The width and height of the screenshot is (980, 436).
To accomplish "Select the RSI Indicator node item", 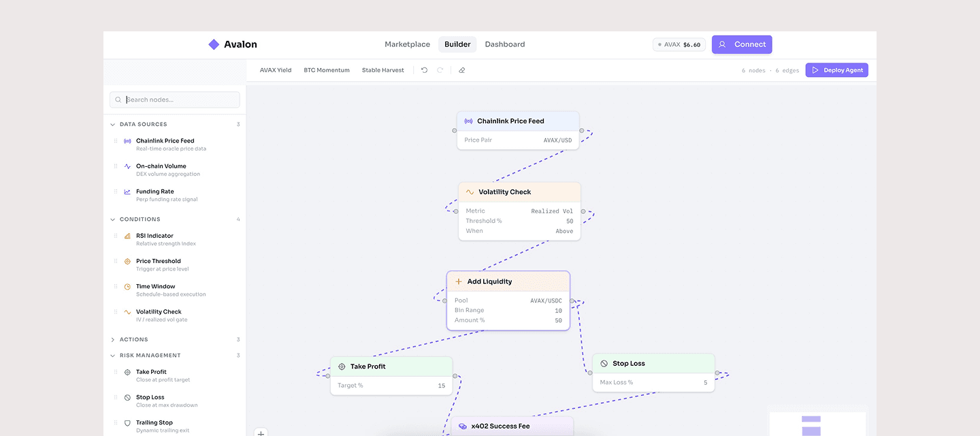I will [175, 239].
